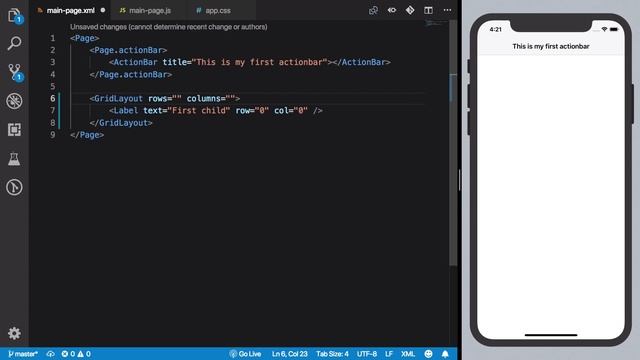The width and height of the screenshot is (640, 360).
Task: Switch to the app.css tab
Action: pyautogui.click(x=218, y=11)
